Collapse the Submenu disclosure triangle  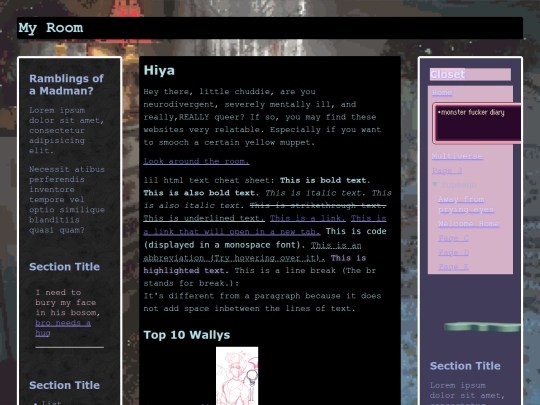pyautogui.click(x=435, y=185)
